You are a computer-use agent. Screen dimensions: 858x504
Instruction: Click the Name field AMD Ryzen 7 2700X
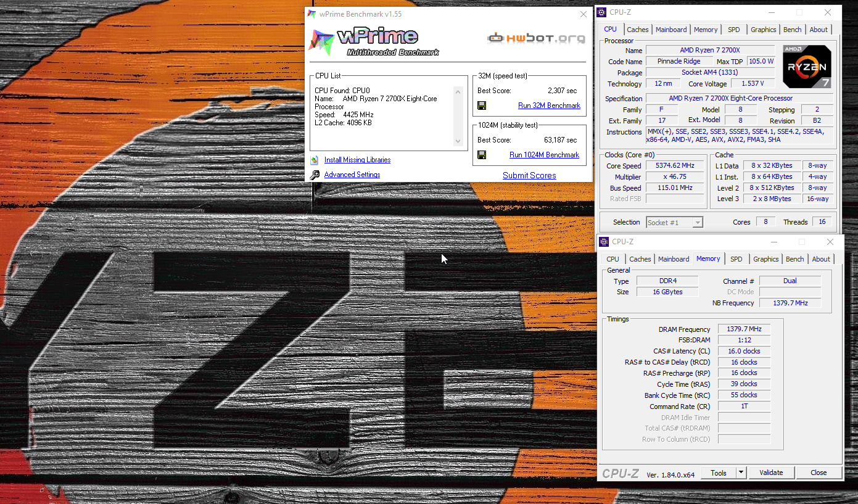point(710,50)
